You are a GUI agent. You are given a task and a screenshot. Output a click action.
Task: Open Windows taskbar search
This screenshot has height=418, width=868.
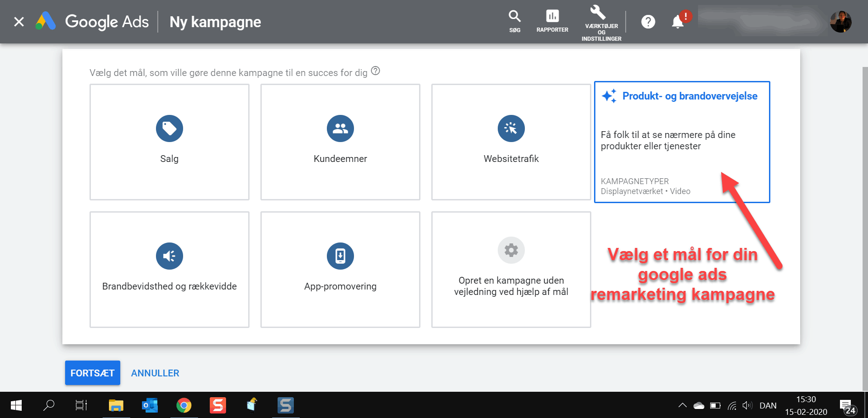point(49,405)
